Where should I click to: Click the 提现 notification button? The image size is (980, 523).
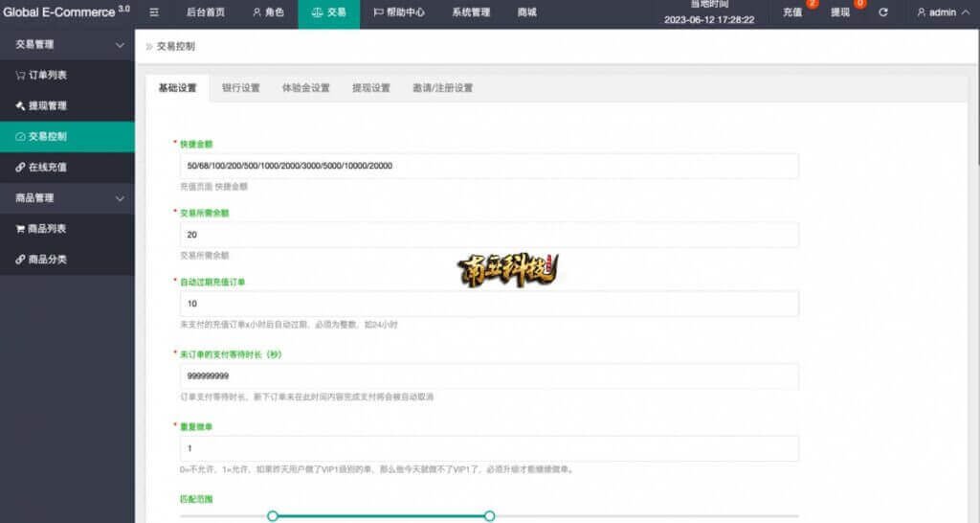point(841,13)
